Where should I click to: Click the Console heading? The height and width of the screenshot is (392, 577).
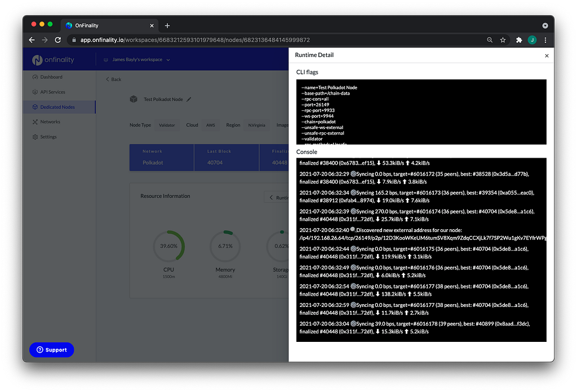tap(307, 152)
